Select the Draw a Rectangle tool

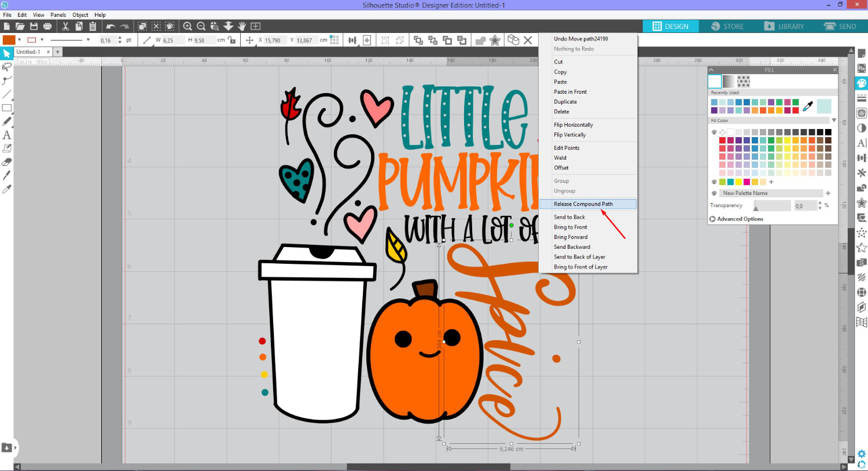tap(7, 108)
